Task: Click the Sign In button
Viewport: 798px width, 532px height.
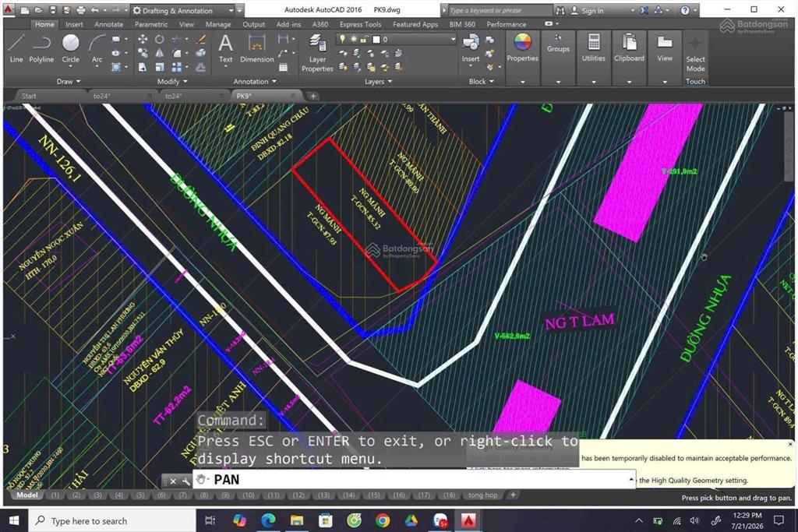Action: 592,10
